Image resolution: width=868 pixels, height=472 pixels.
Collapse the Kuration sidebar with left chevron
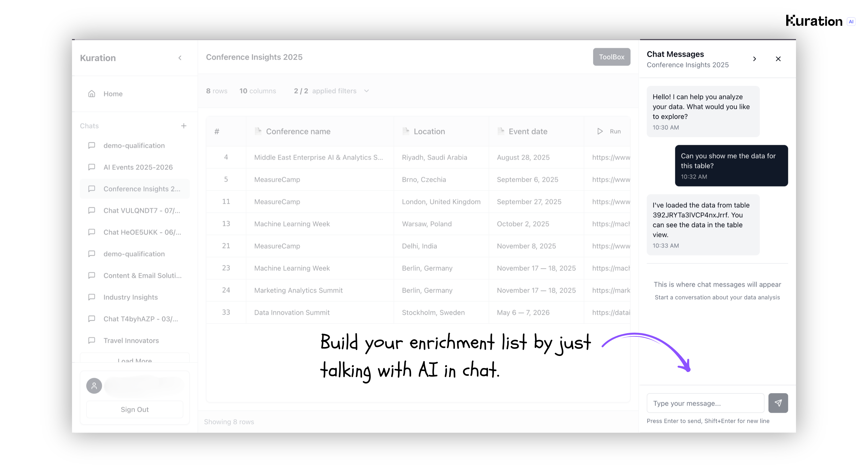180,58
